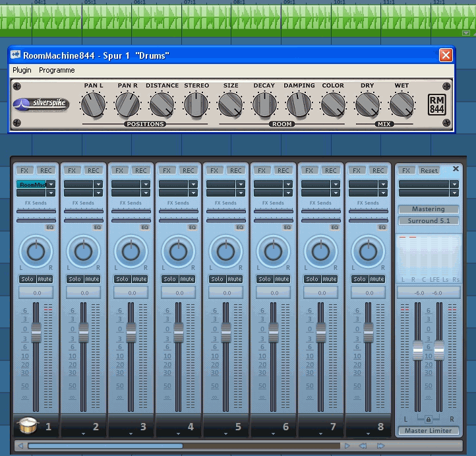Open the Mastering suite

(x=429, y=209)
